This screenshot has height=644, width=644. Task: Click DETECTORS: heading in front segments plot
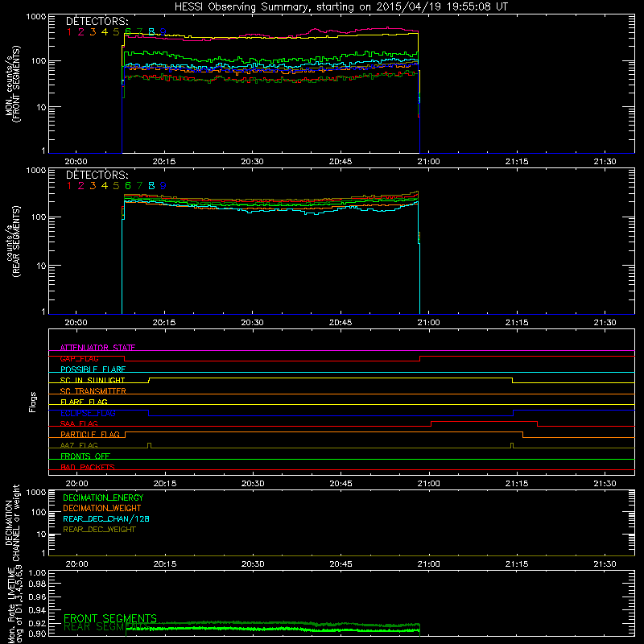coord(97,22)
